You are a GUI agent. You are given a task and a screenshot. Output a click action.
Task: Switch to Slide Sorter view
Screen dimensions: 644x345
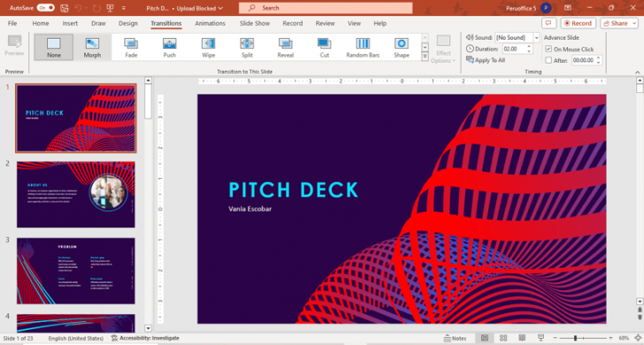pyautogui.click(x=503, y=338)
